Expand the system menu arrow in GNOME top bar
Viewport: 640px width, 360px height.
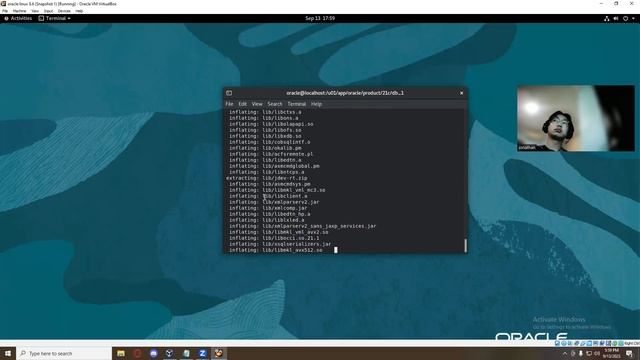[633, 18]
